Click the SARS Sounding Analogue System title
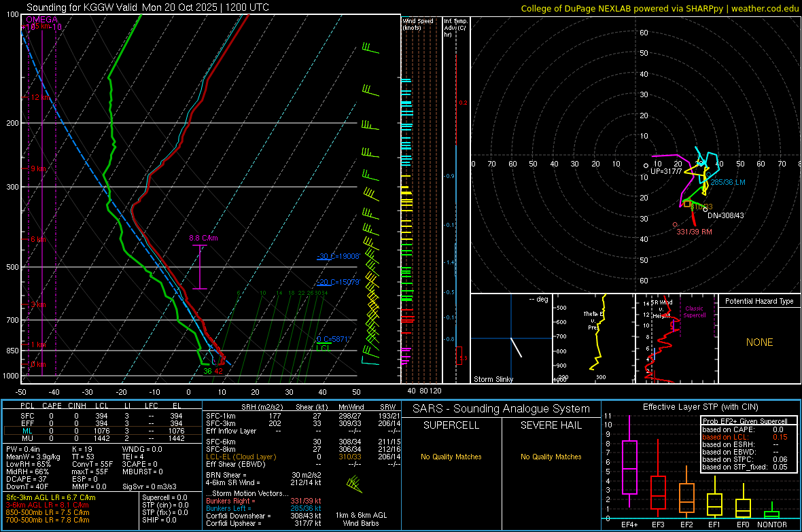This screenshot has height=532, width=802. 501,409
